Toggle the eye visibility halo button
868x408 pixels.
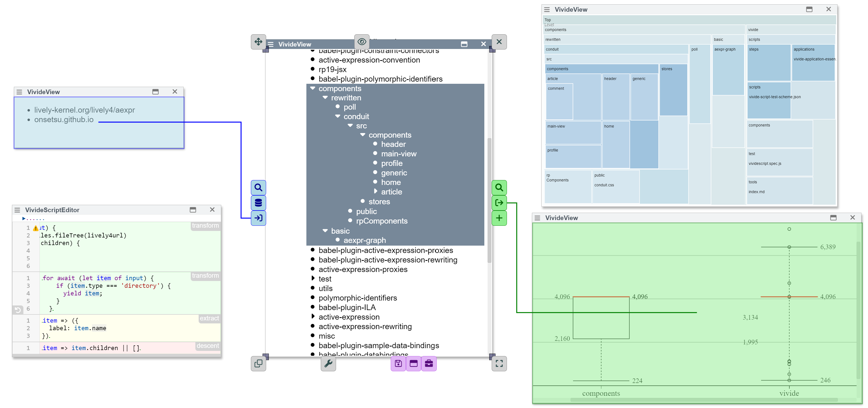click(x=362, y=42)
